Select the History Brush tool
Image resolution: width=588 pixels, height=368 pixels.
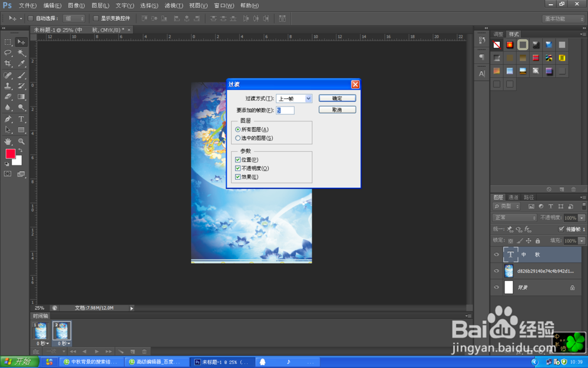[x=21, y=86]
